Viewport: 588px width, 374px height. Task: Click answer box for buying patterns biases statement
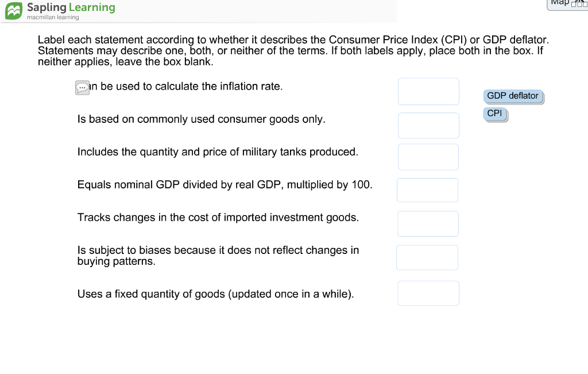tap(427, 257)
